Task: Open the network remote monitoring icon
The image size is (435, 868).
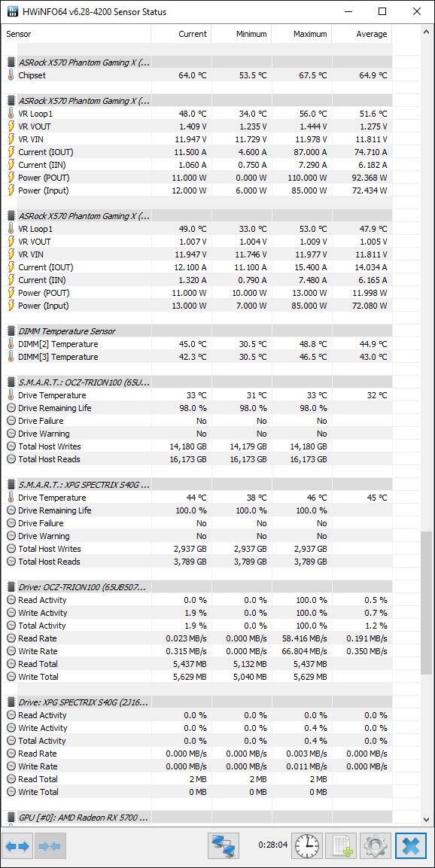Action: pyautogui.click(x=224, y=846)
